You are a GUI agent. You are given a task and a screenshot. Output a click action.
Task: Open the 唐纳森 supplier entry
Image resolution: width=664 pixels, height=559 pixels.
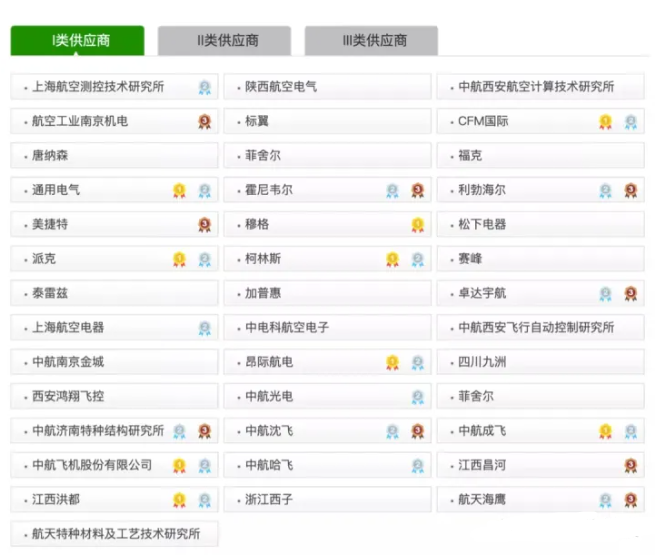pyautogui.click(x=114, y=155)
